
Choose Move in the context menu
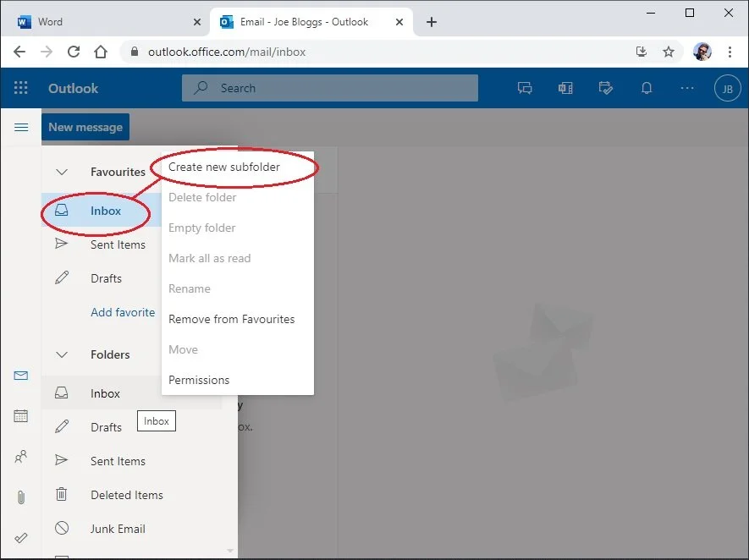238,349
